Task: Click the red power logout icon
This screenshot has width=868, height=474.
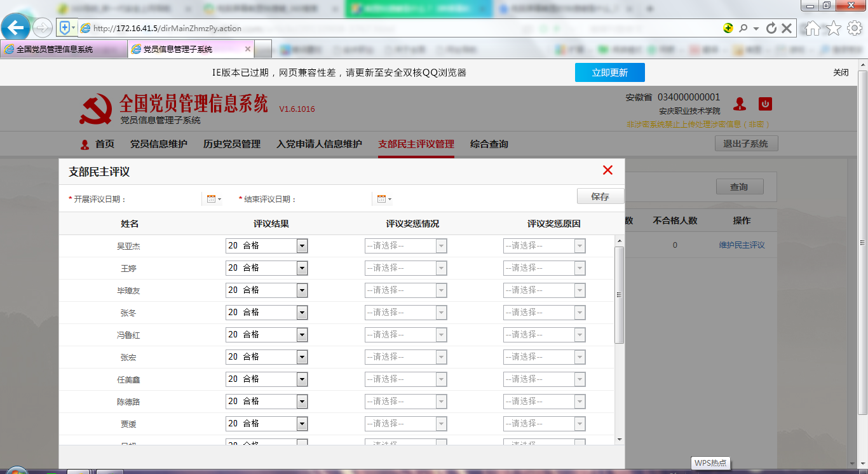Action: click(x=765, y=104)
